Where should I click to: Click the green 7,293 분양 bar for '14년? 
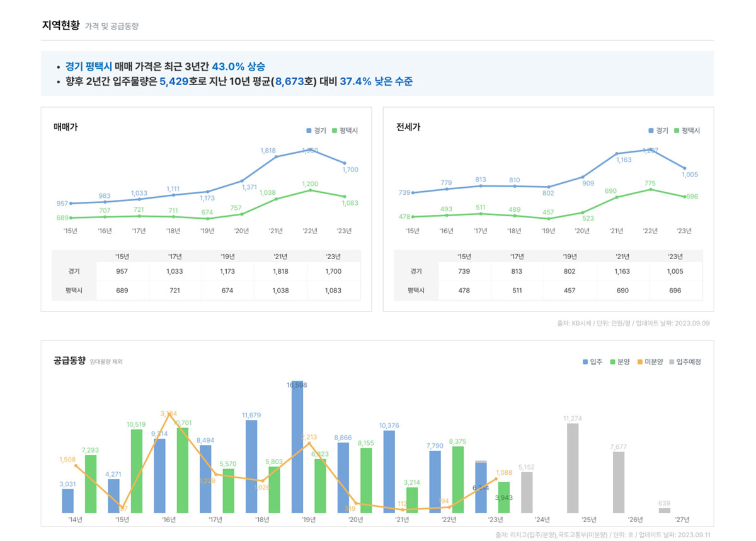(x=91, y=484)
